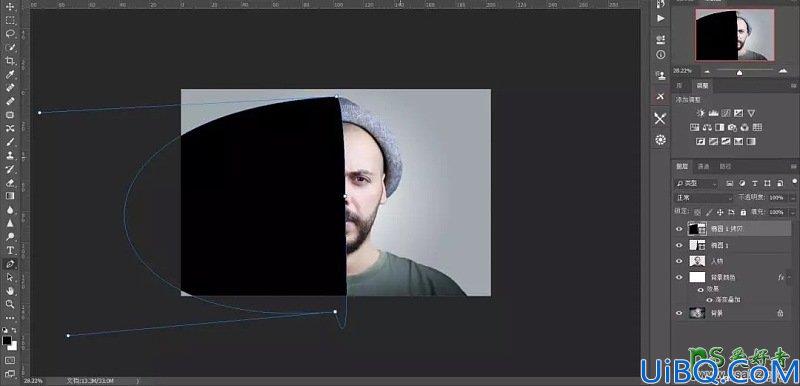Select the Clone Stamp tool
This screenshot has width=800, height=386.
[x=10, y=155]
